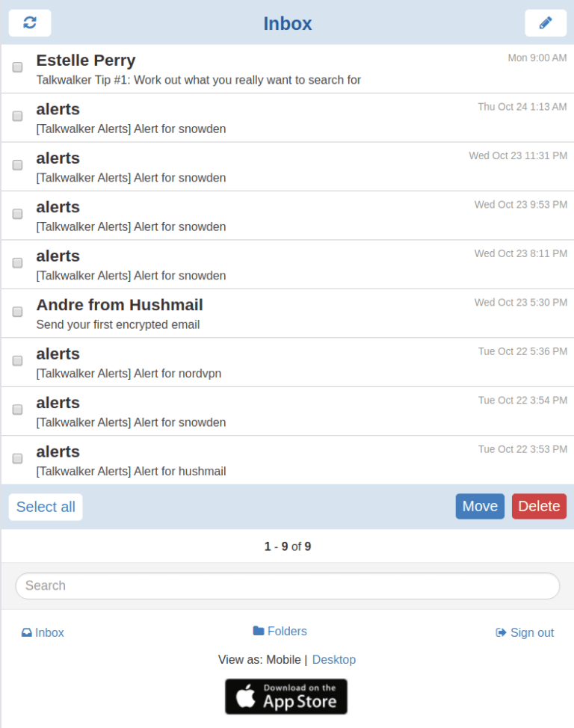Click inside the Search field

287,586
